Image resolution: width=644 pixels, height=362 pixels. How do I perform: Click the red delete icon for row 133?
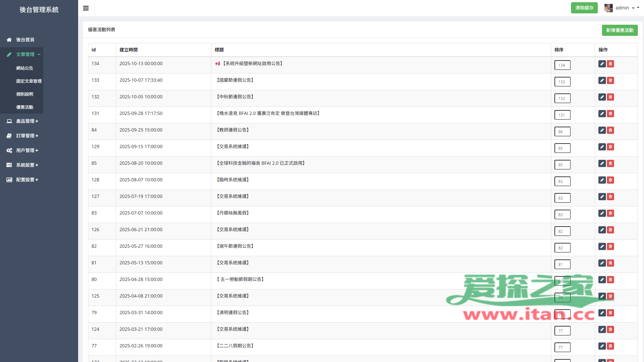(x=610, y=80)
